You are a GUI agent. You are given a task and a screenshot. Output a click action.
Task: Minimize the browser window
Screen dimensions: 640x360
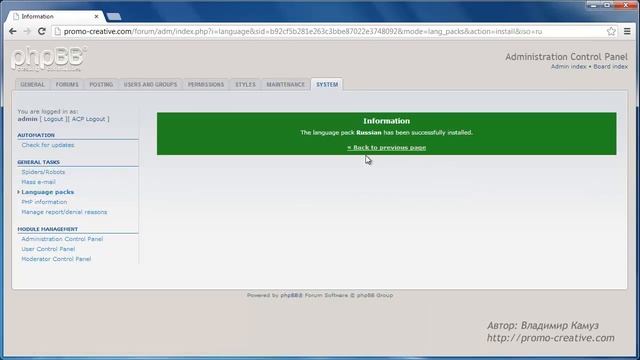pos(593,5)
